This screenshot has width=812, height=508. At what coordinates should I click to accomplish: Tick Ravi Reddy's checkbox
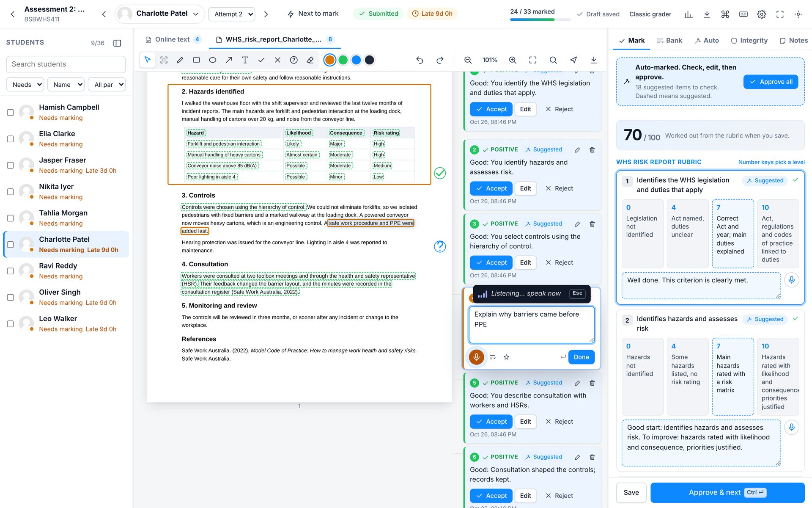tap(11, 271)
